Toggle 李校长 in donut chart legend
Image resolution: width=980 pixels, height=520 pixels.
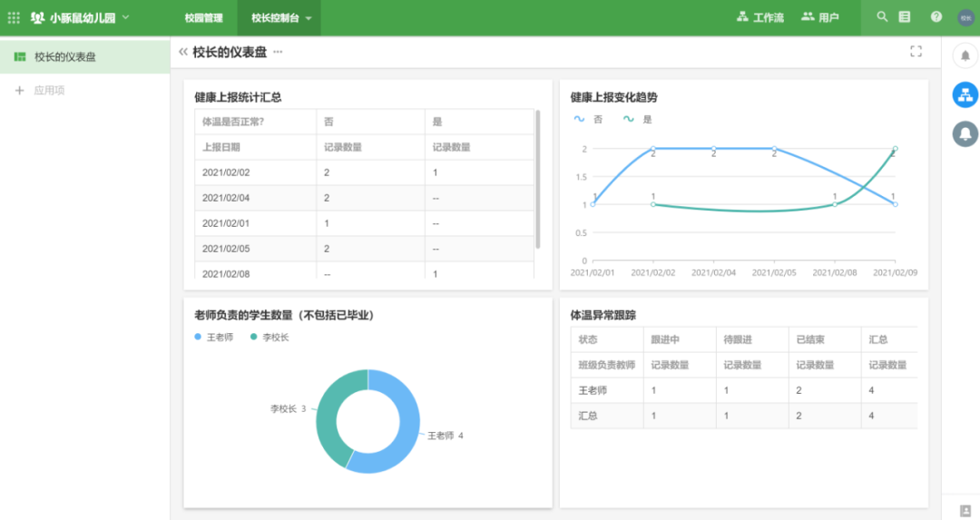click(269, 338)
